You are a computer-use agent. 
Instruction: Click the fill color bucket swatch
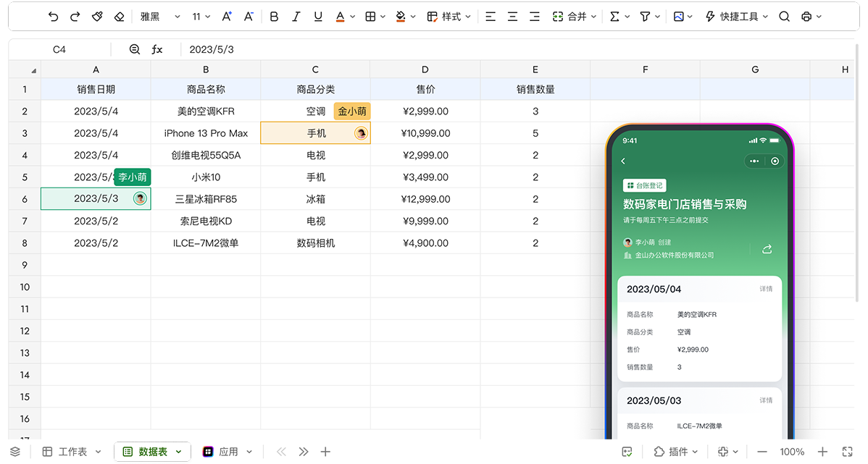(401, 17)
